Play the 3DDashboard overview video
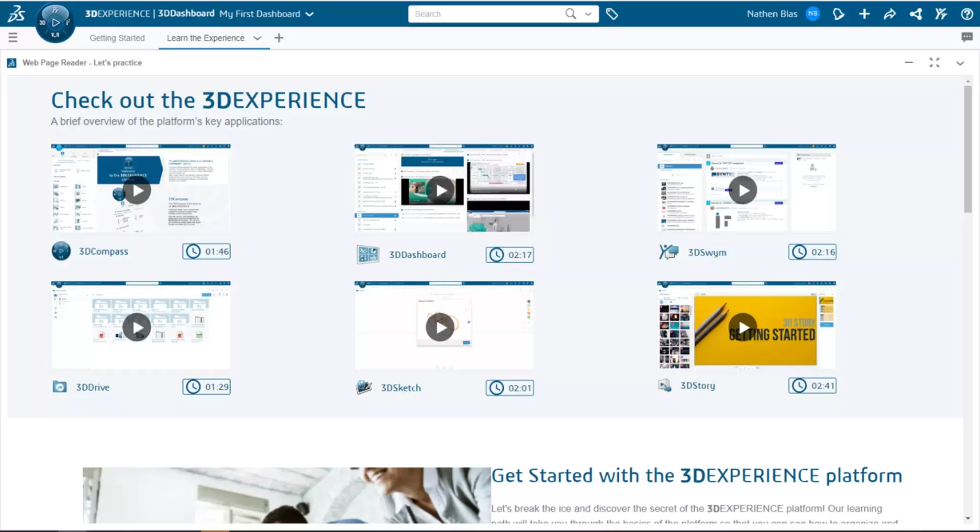 click(x=440, y=190)
